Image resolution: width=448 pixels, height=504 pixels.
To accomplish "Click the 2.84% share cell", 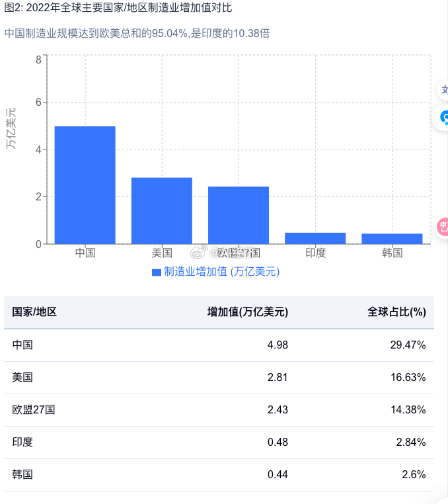I will 411,442.
